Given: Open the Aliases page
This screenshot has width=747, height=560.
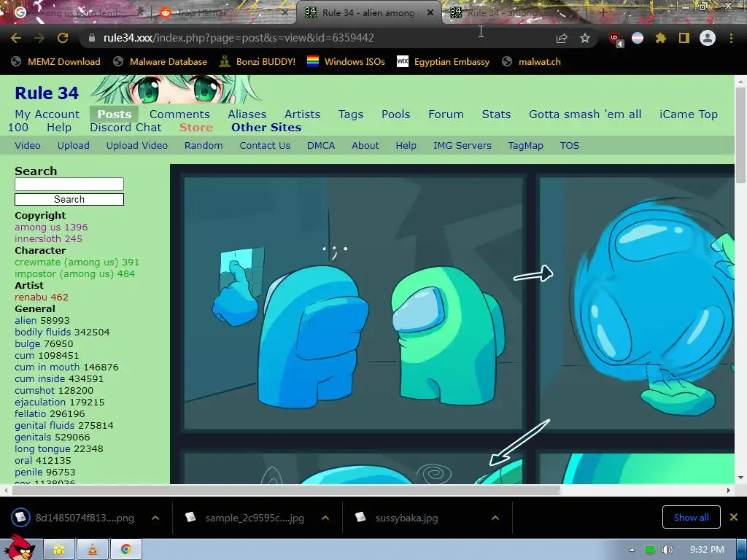Looking at the screenshot, I should [x=247, y=114].
